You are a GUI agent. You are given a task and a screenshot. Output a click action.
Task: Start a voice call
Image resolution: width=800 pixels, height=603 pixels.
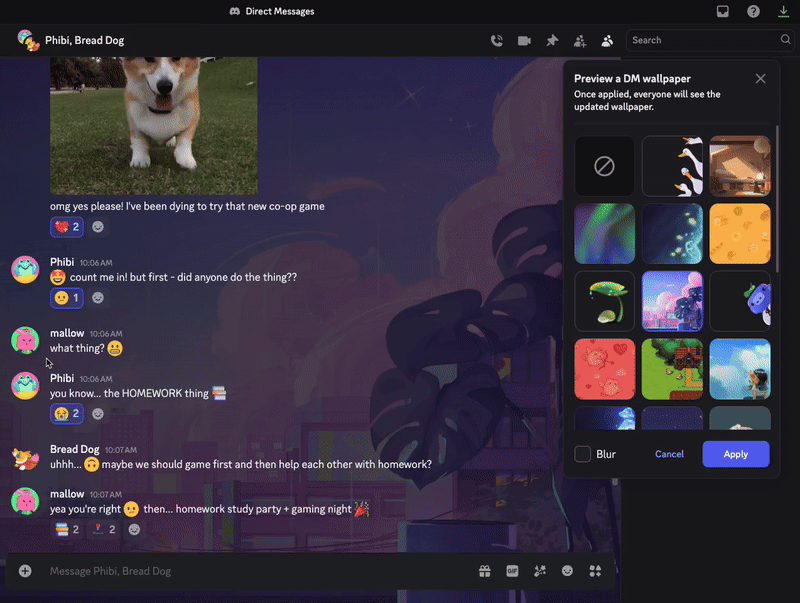(x=496, y=41)
